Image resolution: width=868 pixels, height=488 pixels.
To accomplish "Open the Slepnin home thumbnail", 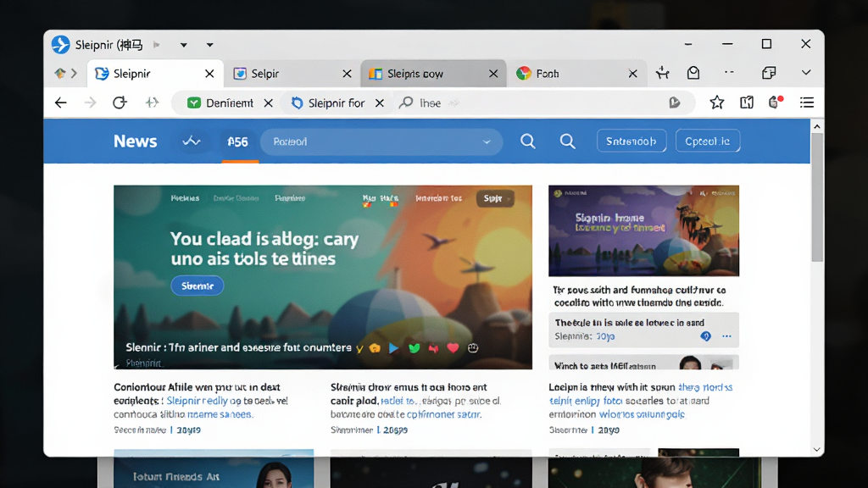I will click(x=644, y=230).
